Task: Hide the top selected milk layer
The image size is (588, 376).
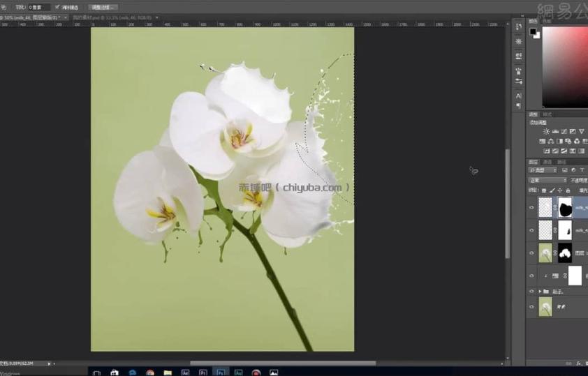Action: (531, 208)
